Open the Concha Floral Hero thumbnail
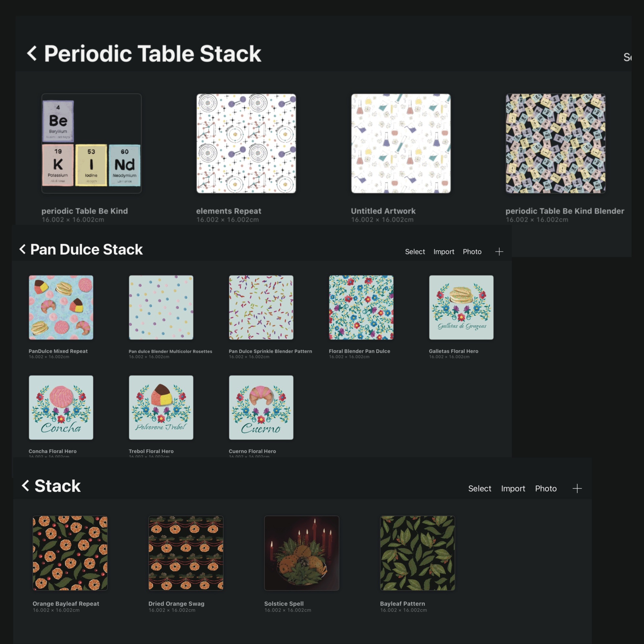 [x=61, y=407]
